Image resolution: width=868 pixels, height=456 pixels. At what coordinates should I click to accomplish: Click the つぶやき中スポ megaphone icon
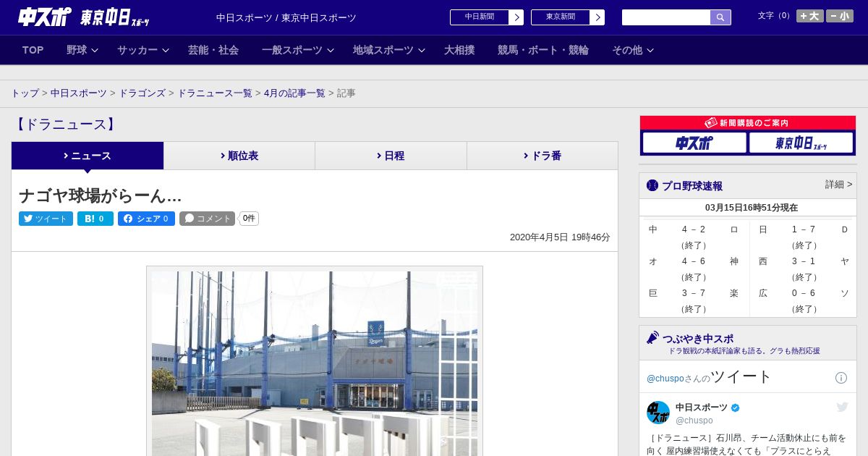pos(652,338)
